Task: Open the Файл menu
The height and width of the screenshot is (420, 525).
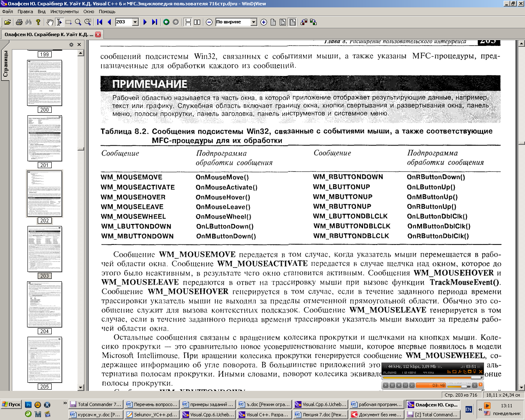Action: (7, 11)
